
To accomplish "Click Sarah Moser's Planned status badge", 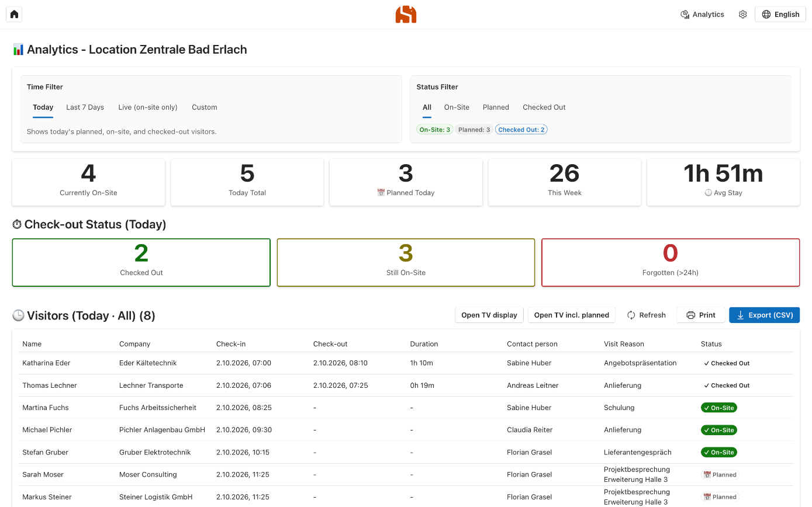I will pos(720,475).
